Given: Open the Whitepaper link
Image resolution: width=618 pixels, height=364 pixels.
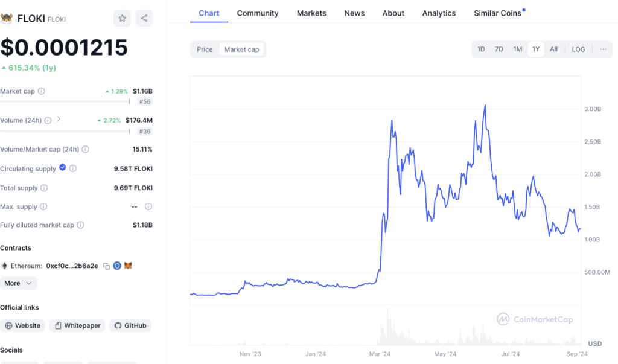Looking at the screenshot, I should (x=77, y=325).
